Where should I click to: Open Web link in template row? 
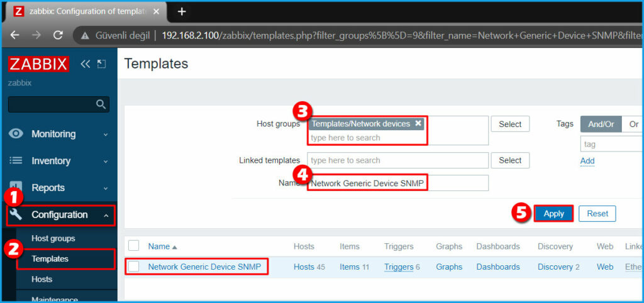(605, 267)
